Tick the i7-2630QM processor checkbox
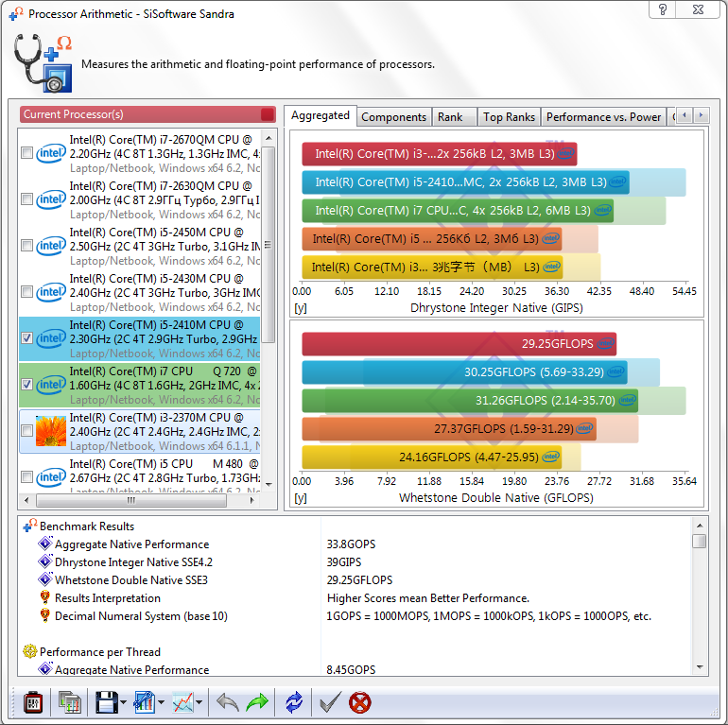728x725 pixels. (x=26, y=199)
